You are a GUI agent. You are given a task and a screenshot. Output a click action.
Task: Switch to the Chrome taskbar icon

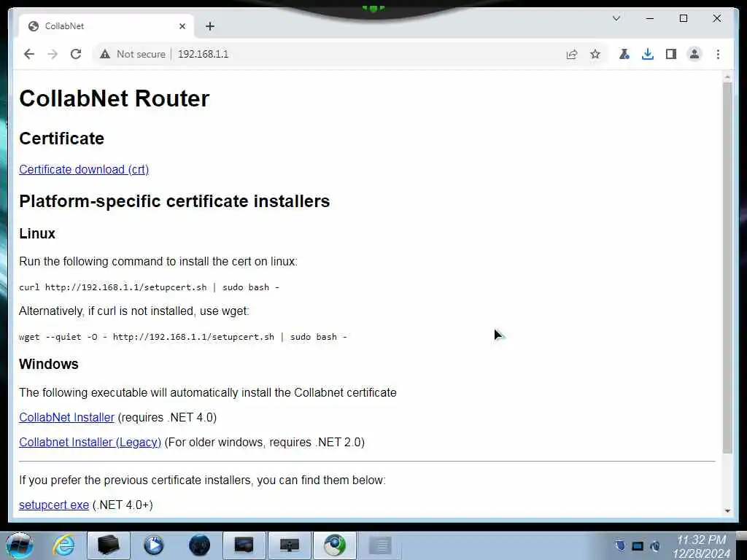pos(334,545)
